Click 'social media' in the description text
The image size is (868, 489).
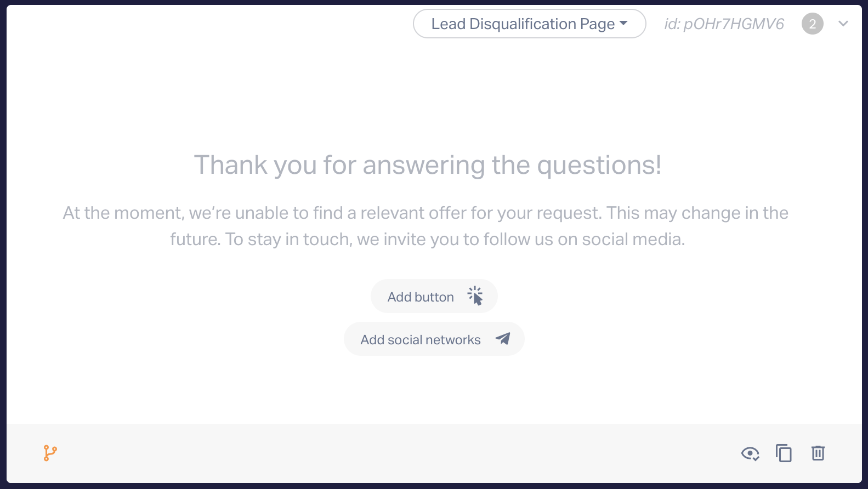point(633,240)
